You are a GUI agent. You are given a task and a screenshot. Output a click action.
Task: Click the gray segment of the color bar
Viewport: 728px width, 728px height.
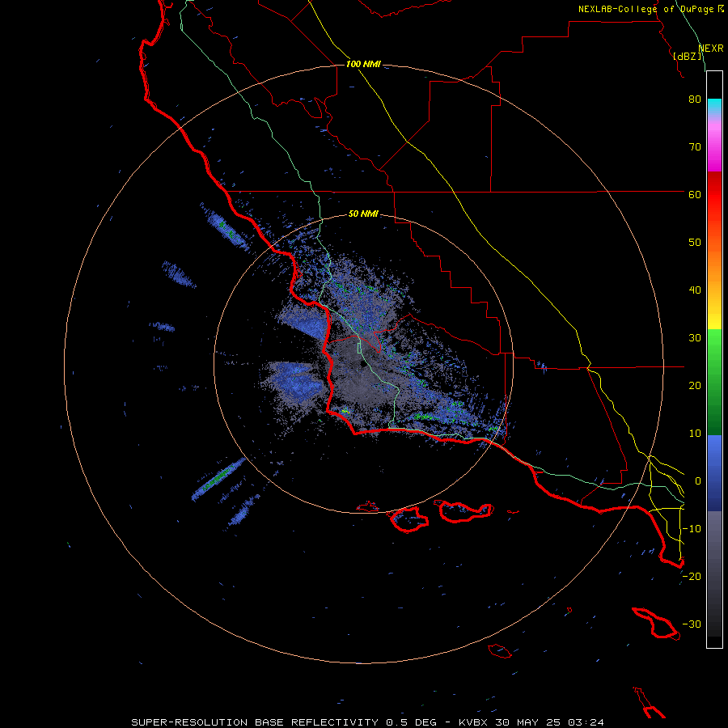(x=714, y=574)
